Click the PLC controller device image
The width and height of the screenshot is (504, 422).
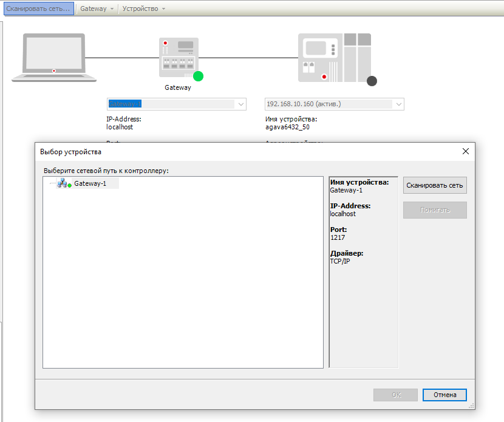[334, 58]
